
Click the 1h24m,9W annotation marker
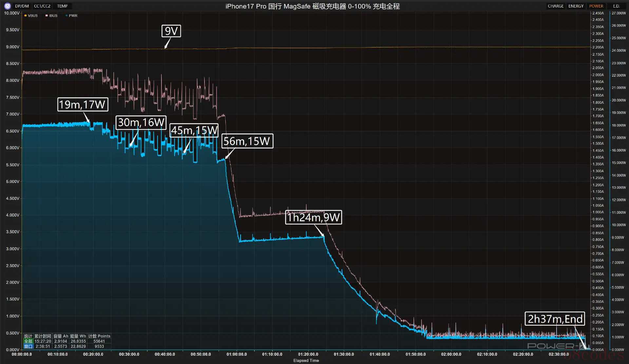314,217
